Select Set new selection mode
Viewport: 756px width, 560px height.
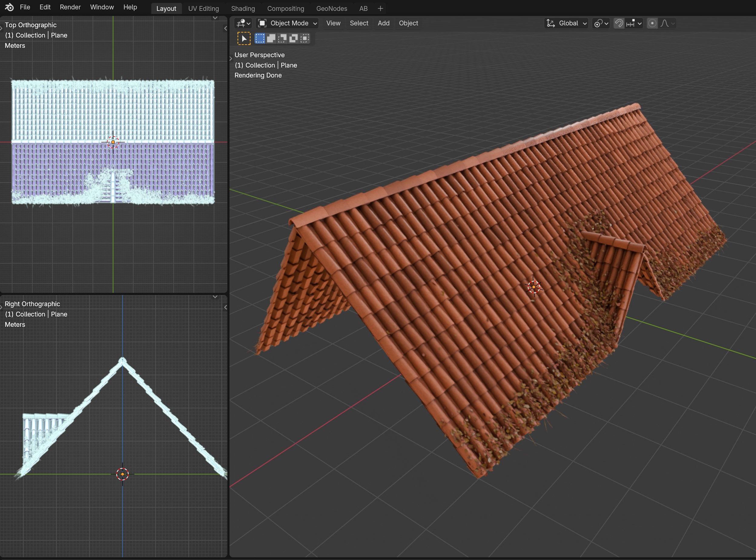coord(260,38)
